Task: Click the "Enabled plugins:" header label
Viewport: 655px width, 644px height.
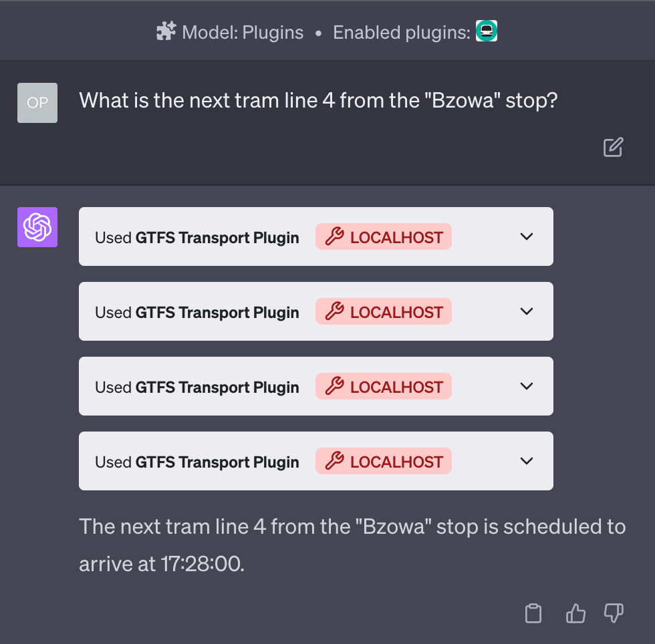Action: (402, 32)
